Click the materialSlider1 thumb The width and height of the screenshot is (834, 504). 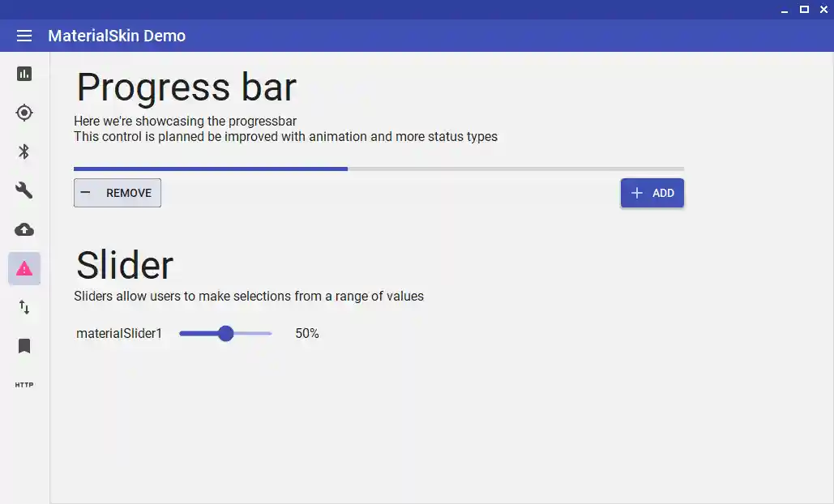pyautogui.click(x=225, y=333)
